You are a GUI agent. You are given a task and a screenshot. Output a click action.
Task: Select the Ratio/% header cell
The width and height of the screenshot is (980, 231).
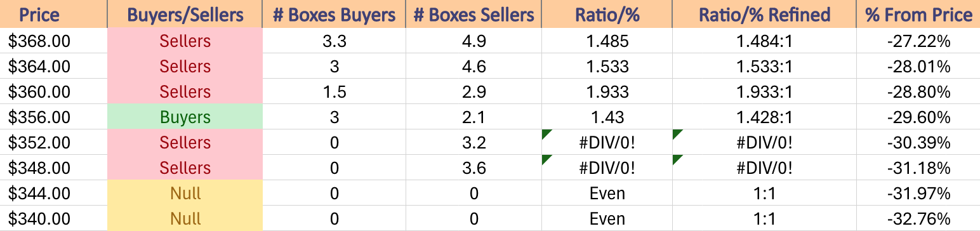click(607, 14)
